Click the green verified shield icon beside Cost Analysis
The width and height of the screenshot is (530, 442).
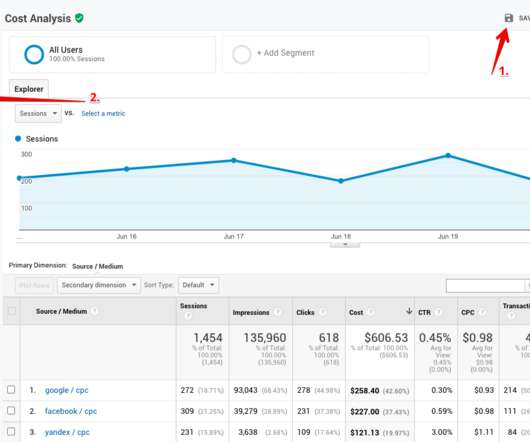pos(79,18)
